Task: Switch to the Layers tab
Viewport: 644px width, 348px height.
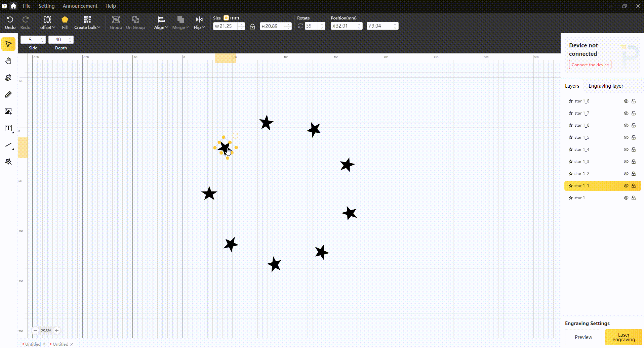Action: [x=572, y=86]
